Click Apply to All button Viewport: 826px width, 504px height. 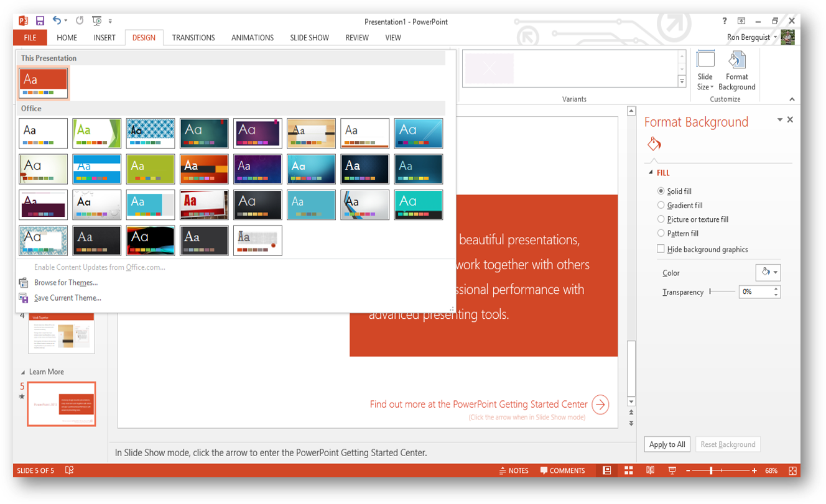[667, 444]
